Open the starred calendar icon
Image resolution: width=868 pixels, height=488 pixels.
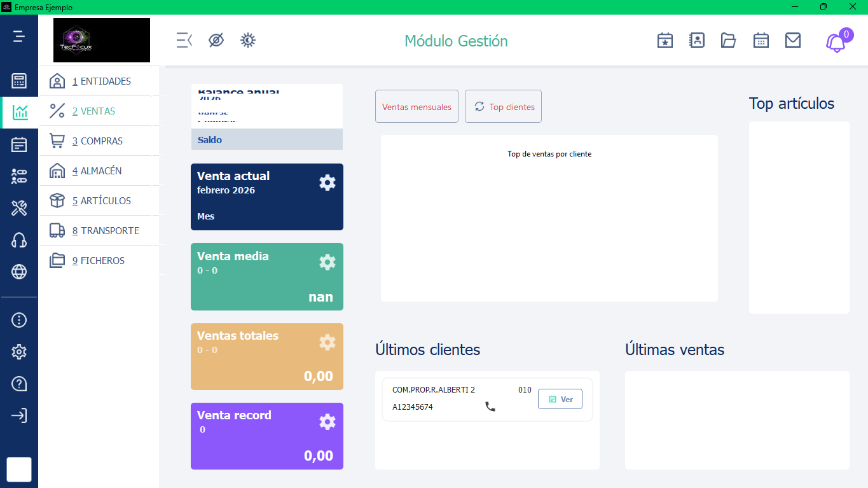pos(665,41)
